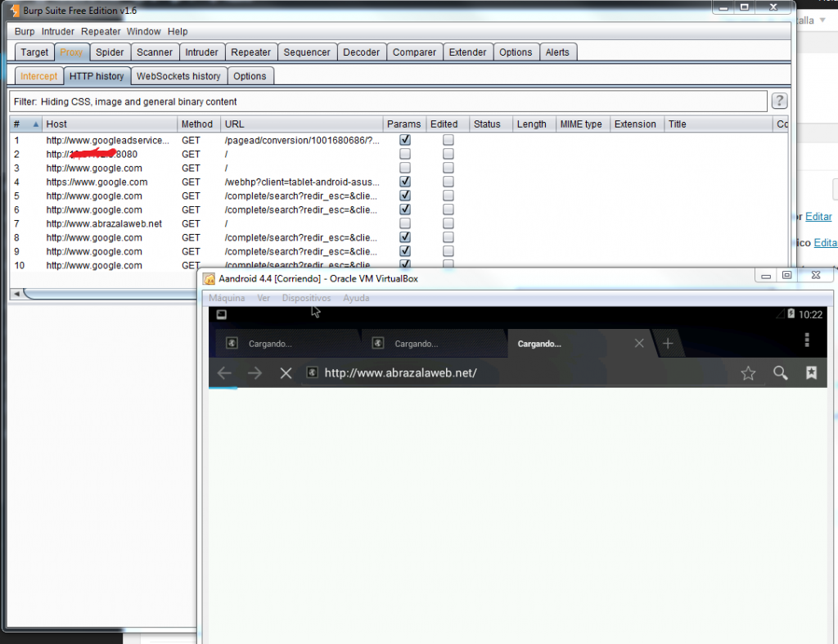This screenshot has height=644, width=838.
Task: Check the Edited box for request 4
Action: [x=448, y=181]
